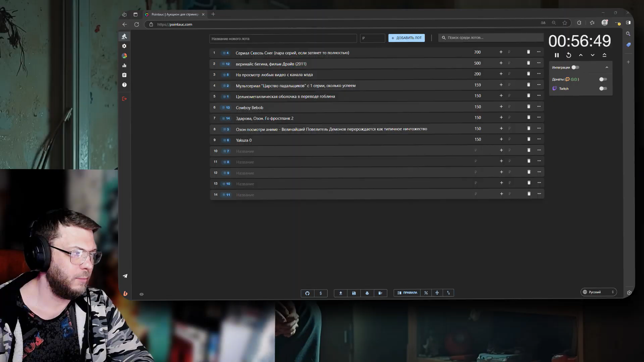Delete the Цельнометаллическая оболочка lot
644x362 pixels.
tap(529, 96)
